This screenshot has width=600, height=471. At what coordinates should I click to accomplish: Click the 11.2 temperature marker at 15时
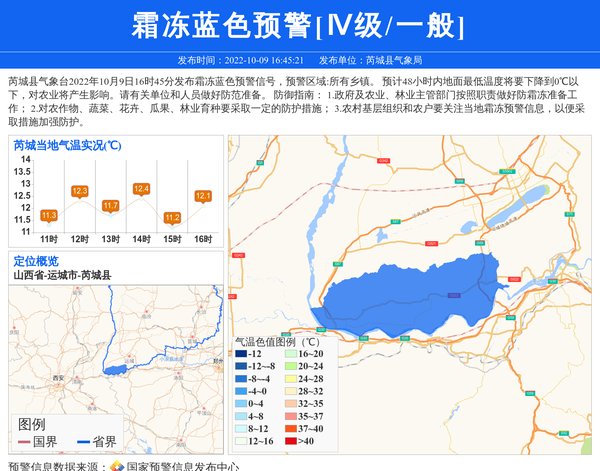point(172,217)
